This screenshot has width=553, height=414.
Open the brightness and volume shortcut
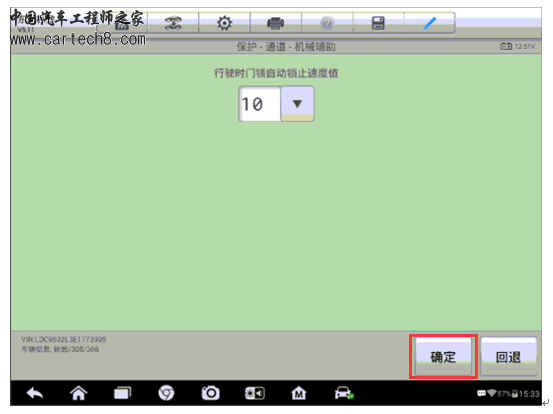pyautogui.click(x=255, y=393)
